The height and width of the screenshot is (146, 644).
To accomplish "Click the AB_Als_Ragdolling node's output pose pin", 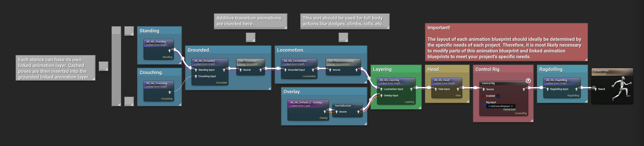I will [x=576, y=89].
